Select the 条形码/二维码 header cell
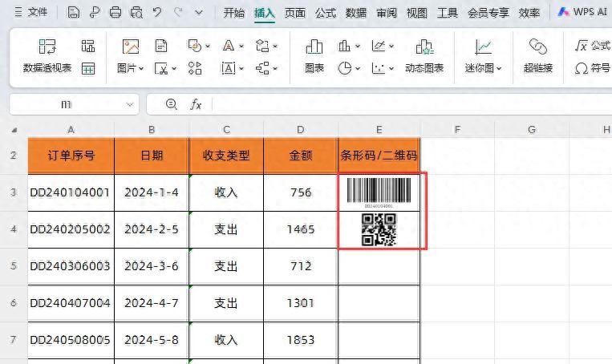Viewport: 612px width, 364px height. pos(379,156)
